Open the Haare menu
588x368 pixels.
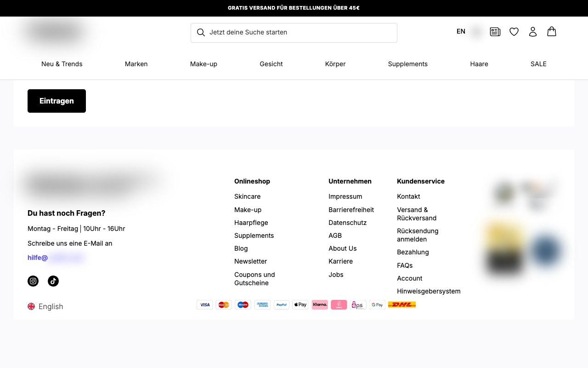pos(479,64)
